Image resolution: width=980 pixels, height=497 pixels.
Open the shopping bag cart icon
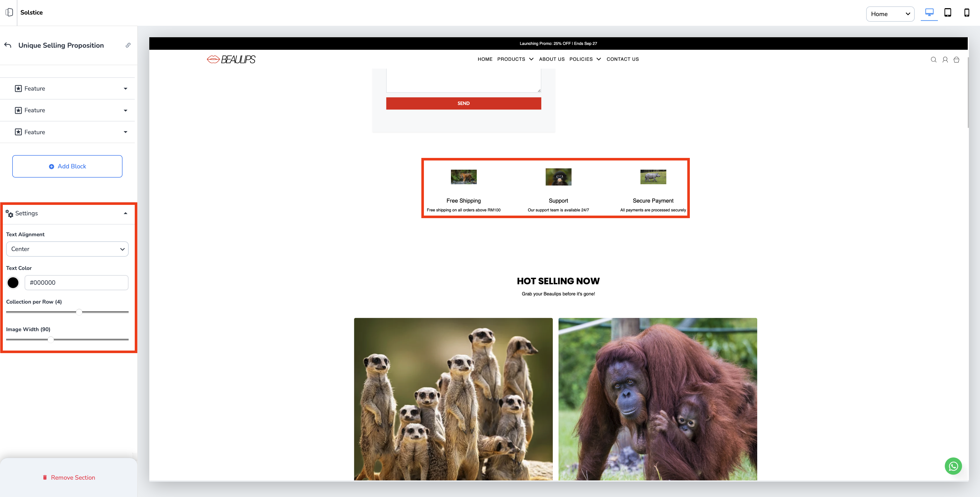coord(956,60)
